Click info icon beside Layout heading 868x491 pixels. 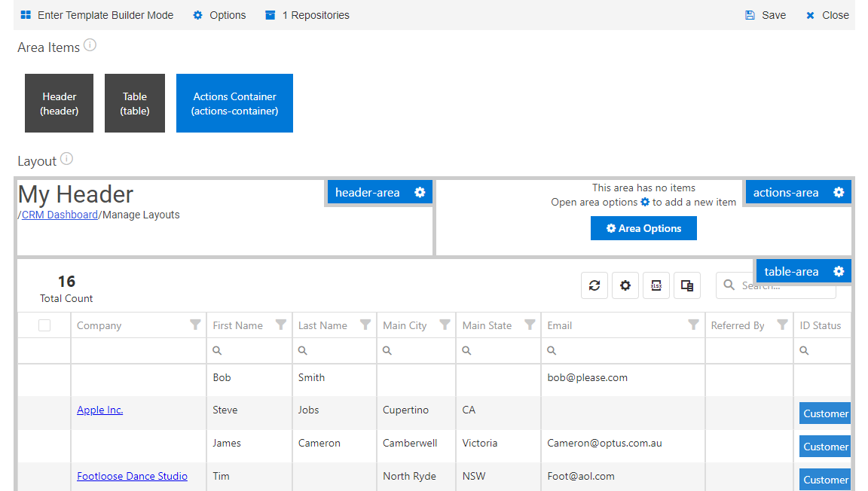67,159
